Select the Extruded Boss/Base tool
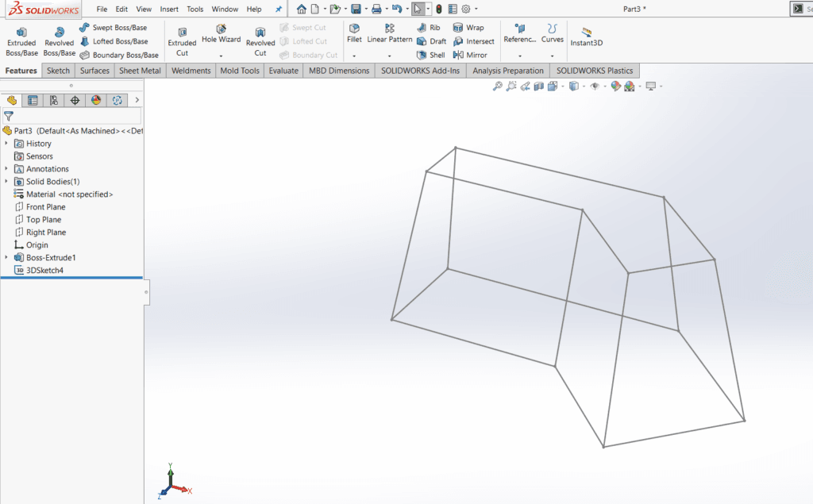This screenshot has height=504, width=813. click(x=21, y=41)
